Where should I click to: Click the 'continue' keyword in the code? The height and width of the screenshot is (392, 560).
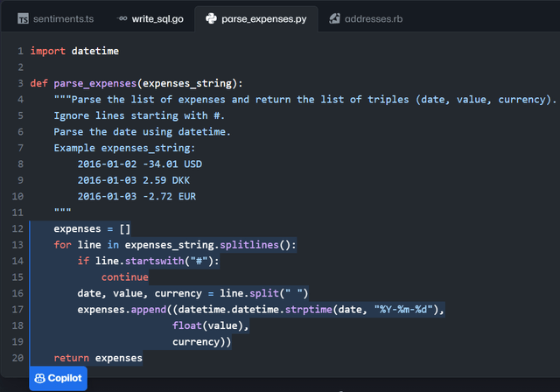pos(124,277)
